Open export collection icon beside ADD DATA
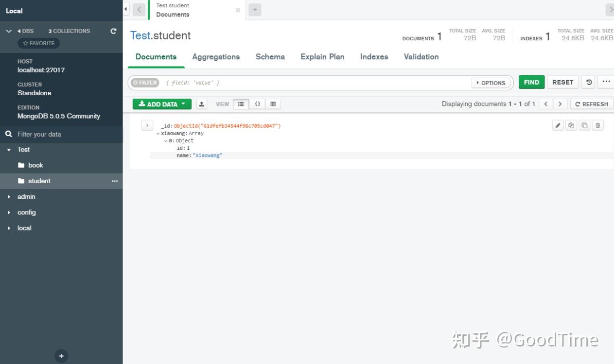 tap(202, 104)
